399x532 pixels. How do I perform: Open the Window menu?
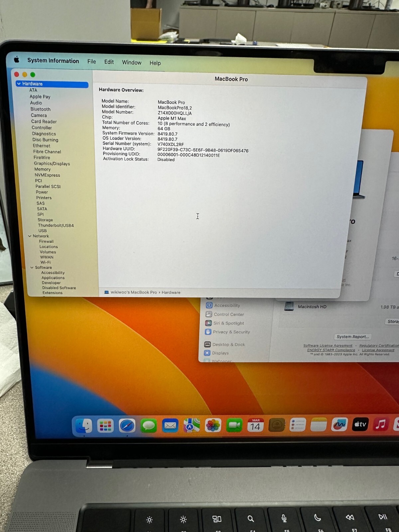click(x=132, y=63)
